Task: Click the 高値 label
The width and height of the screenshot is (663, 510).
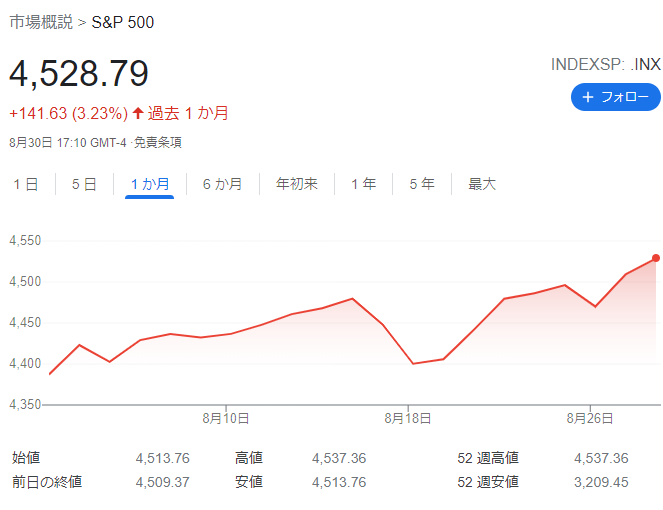Action: (249, 458)
